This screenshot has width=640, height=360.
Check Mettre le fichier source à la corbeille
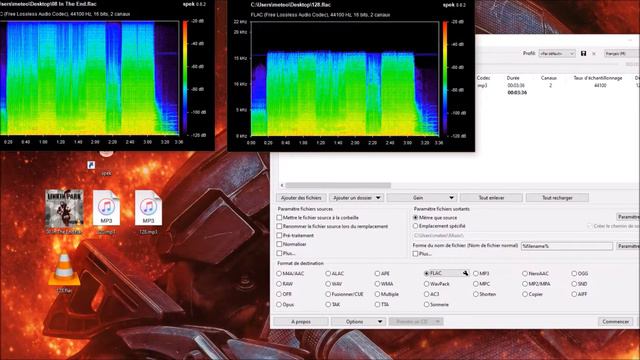(279, 218)
